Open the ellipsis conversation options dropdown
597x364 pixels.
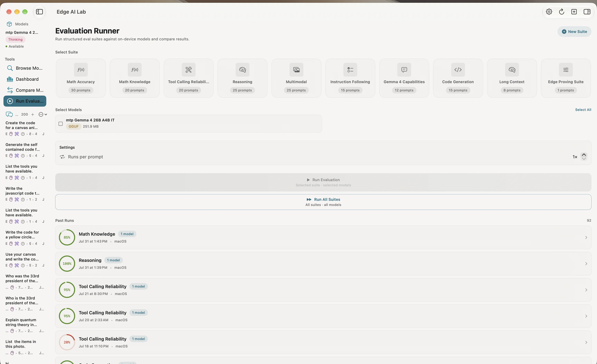pyautogui.click(x=43, y=115)
